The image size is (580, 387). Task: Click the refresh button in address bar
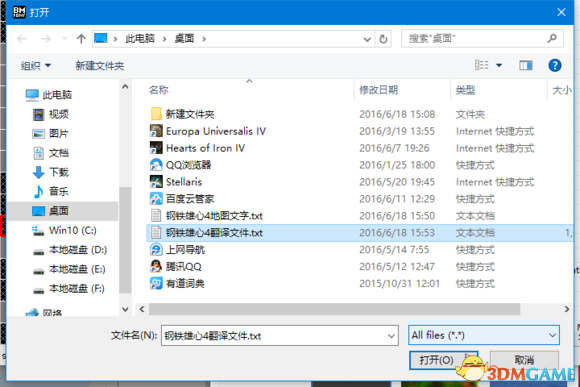coord(383,39)
